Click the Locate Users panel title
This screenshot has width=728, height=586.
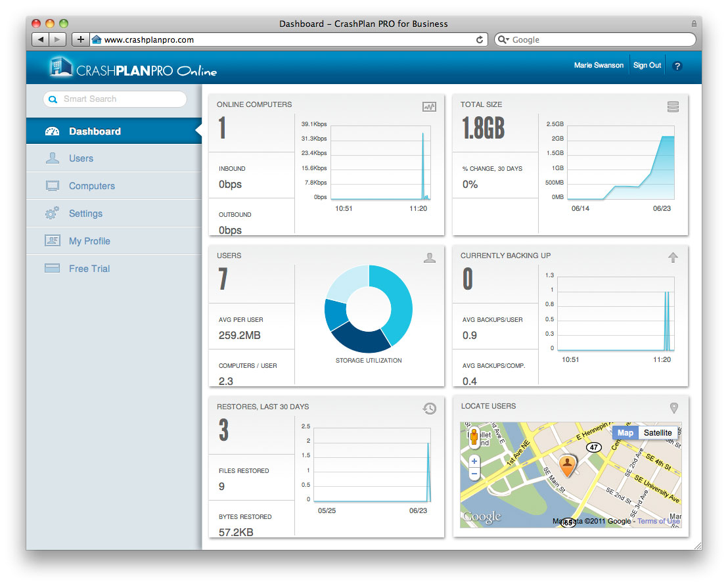[488, 406]
